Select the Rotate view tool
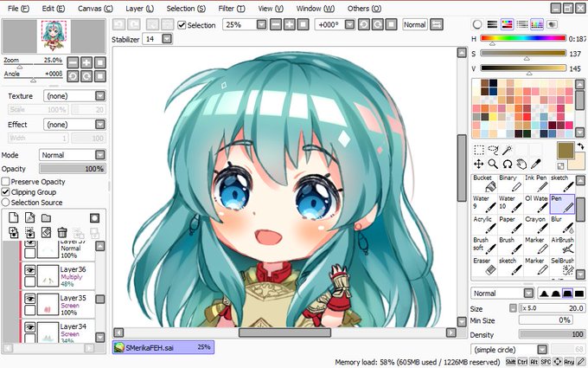Image resolution: width=588 pixels, height=368 pixels. (508, 165)
